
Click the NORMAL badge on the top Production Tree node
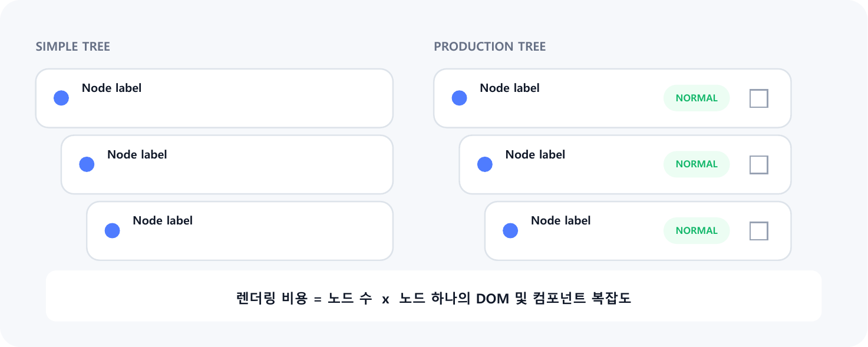tap(697, 98)
